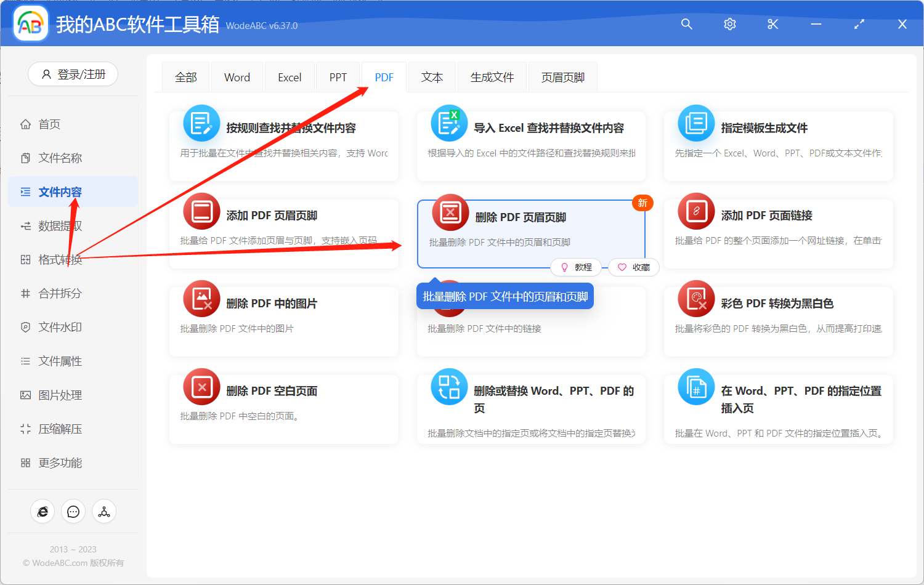This screenshot has height=585, width=924.
Task: Click the 删除 PDF 空白页面 red icon
Action: [x=201, y=387]
